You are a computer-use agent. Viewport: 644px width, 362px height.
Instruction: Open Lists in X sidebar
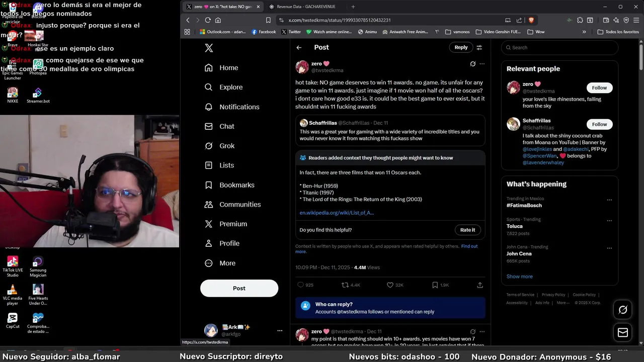219,165
